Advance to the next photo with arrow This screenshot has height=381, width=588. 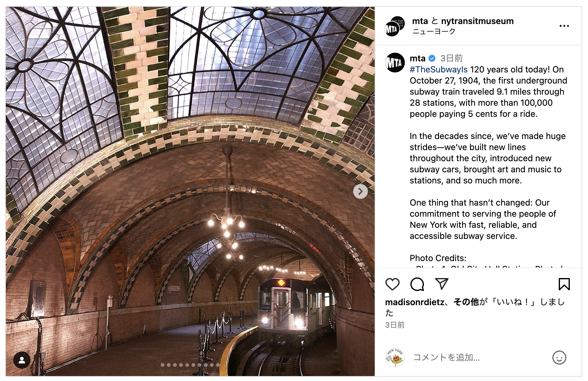point(360,191)
